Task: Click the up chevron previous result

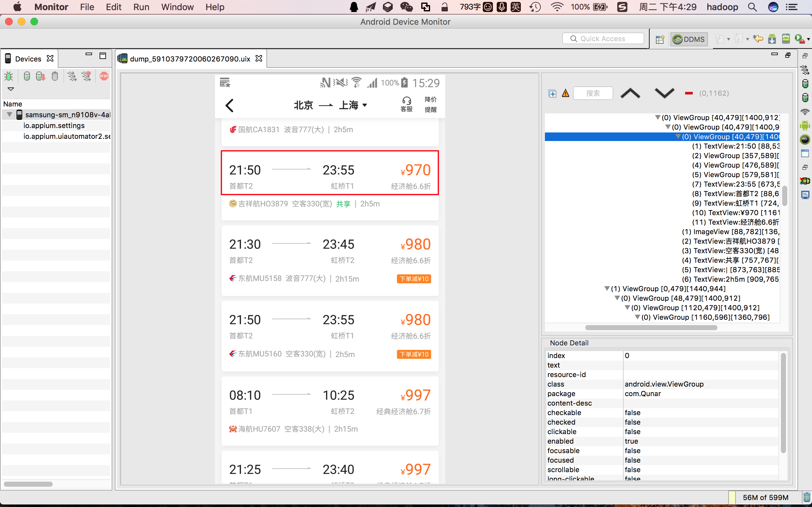Action: coord(631,93)
